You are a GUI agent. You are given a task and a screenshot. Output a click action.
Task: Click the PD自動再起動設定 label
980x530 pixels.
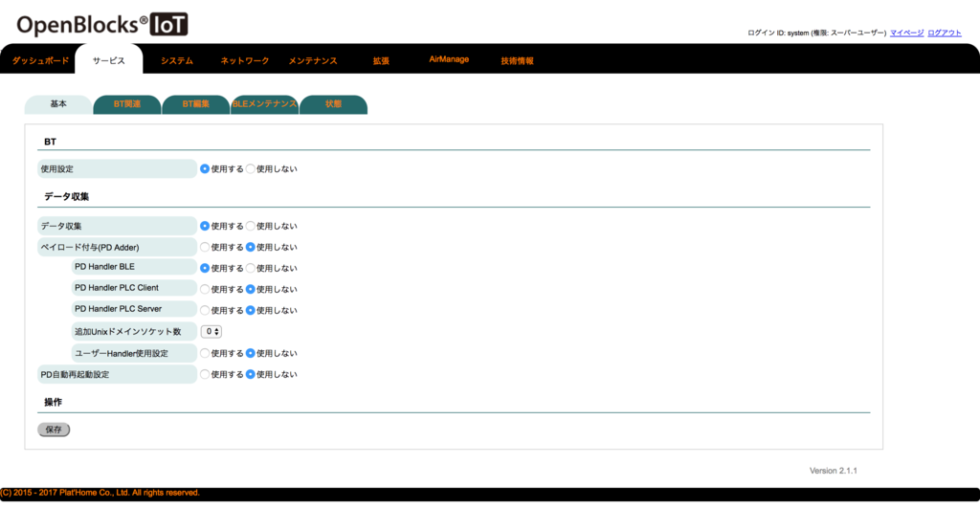(116, 374)
